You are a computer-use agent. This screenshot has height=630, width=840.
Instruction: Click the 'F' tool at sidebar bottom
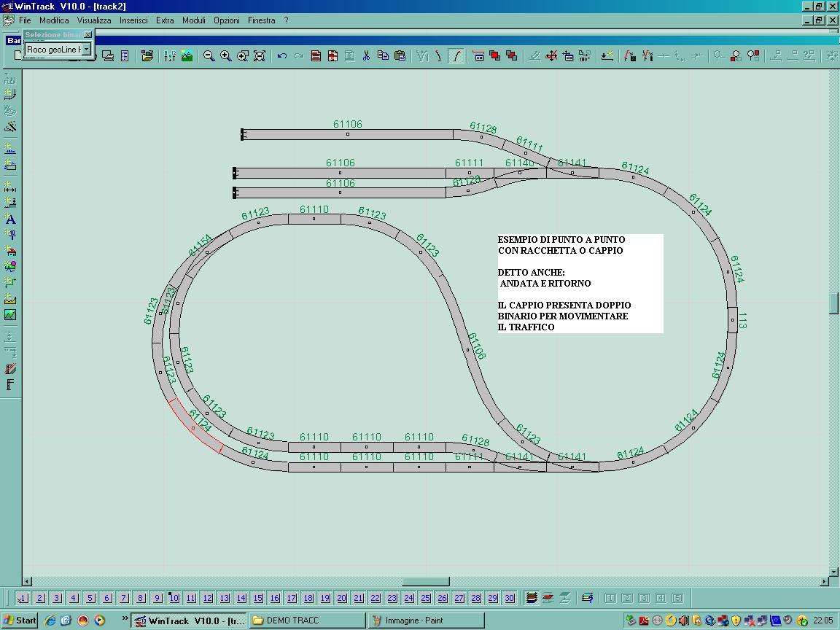point(10,384)
